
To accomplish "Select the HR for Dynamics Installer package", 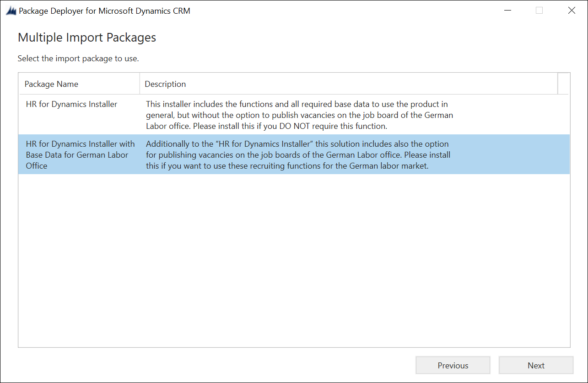I will tap(294, 115).
